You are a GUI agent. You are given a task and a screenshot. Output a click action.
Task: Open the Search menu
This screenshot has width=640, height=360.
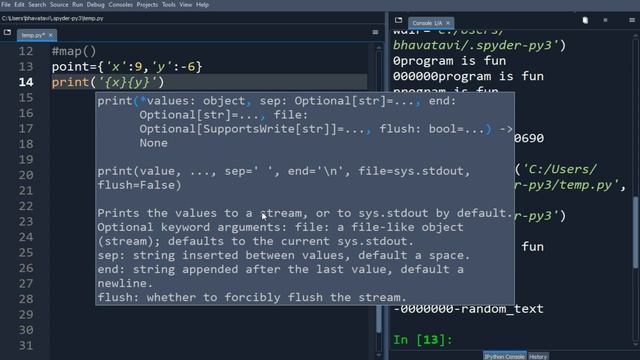37,5
